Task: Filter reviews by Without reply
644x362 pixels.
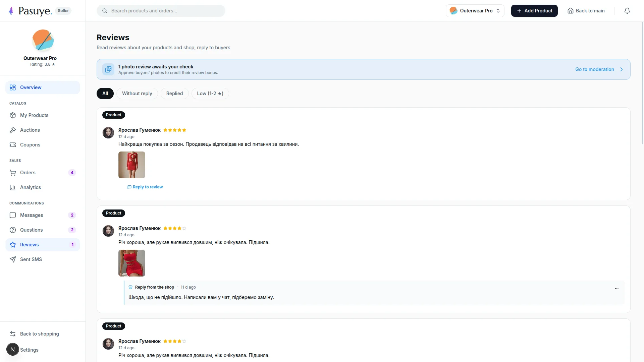Action: pyautogui.click(x=137, y=94)
